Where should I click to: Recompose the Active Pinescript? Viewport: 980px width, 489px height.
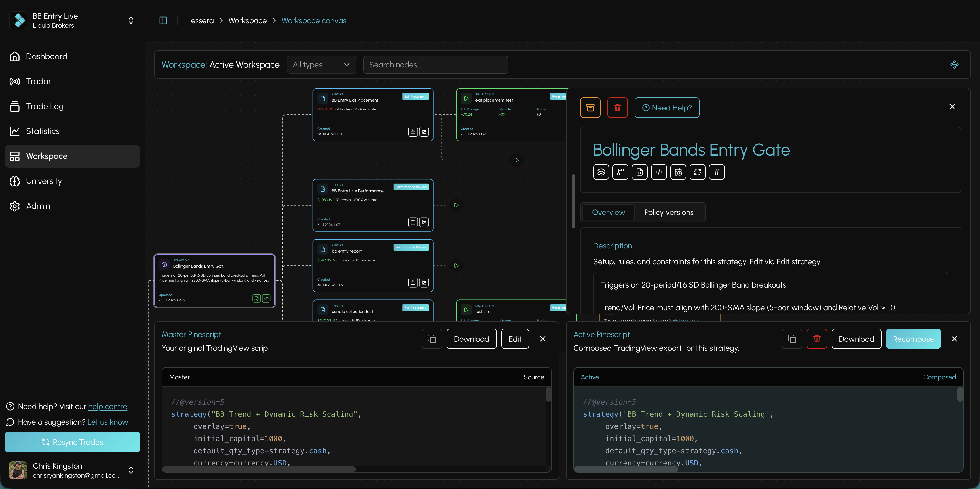click(x=913, y=339)
